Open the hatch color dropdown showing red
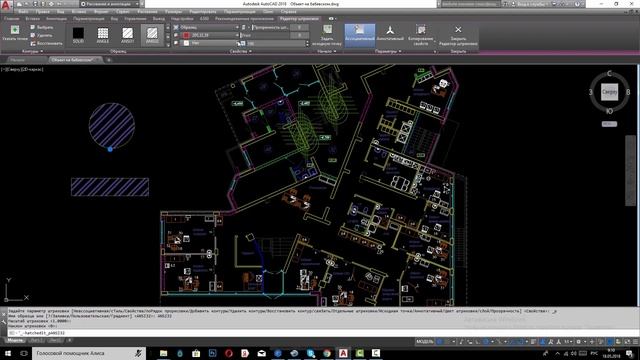Screen dimensions: 640x360 206,35
